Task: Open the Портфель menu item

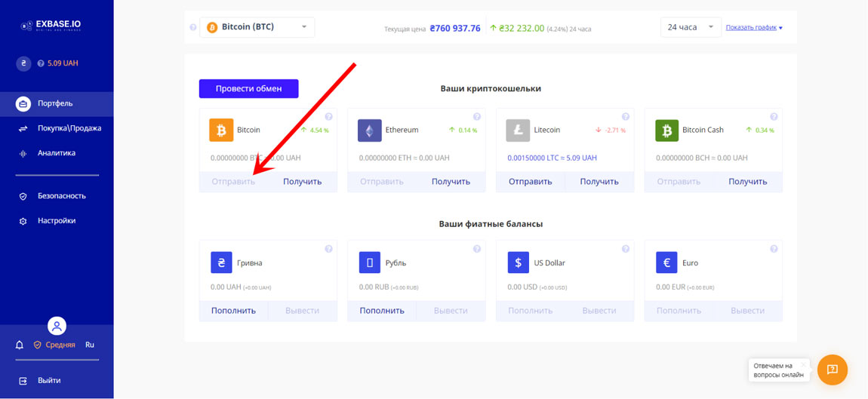Action: click(57, 103)
